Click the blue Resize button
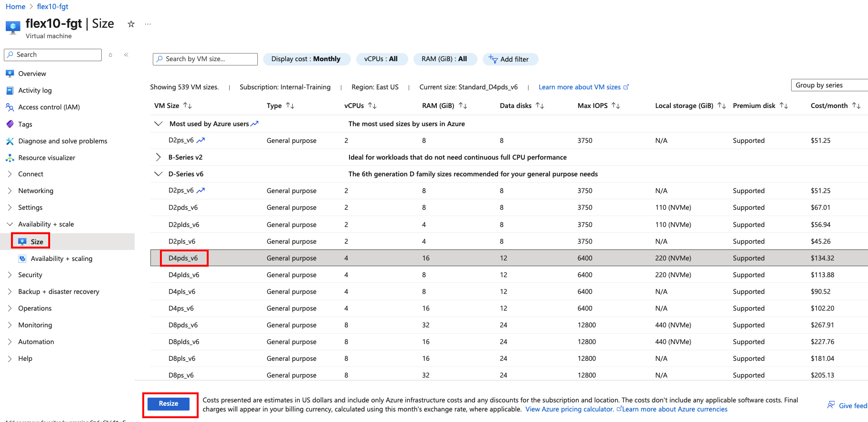 (169, 404)
